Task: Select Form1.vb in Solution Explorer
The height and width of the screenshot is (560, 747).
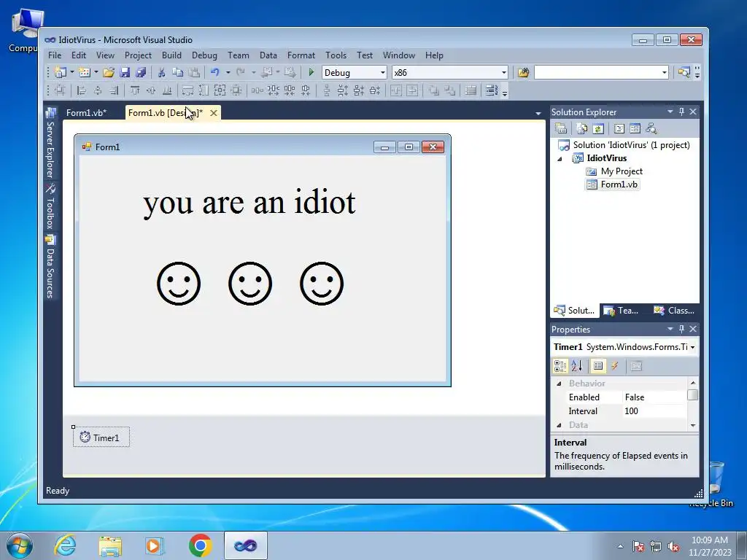Action: coord(613,184)
